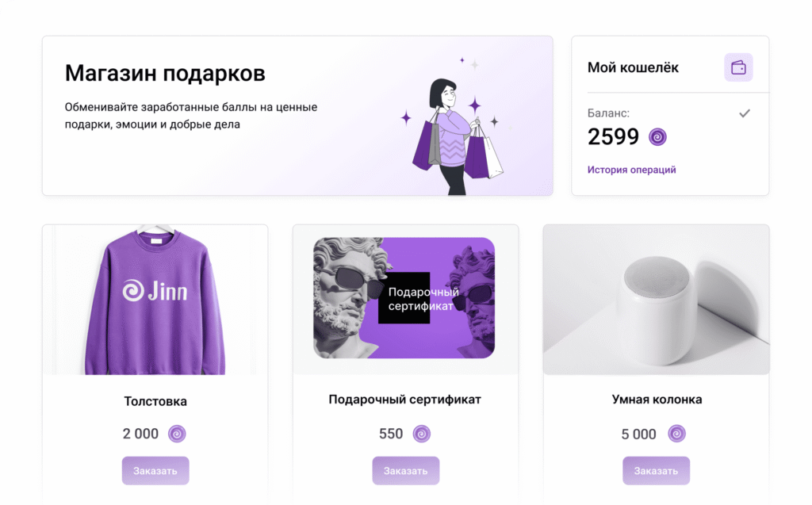The width and height of the screenshot is (812, 505).
Task: Click the coin icon next to 550 price
Action: (422, 434)
